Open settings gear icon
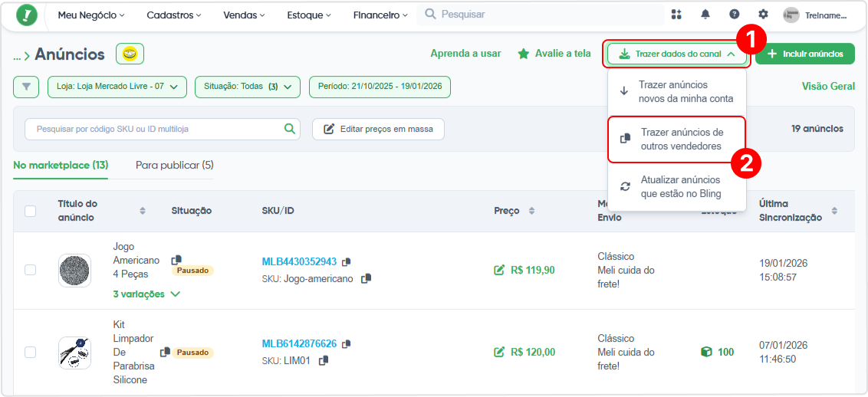Screen dimensions: 868x397 pyautogui.click(x=764, y=15)
